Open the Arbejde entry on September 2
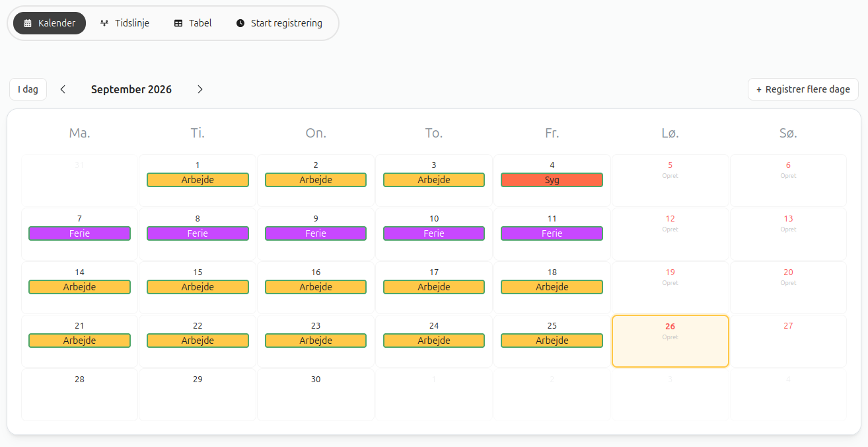868x447 pixels. click(x=316, y=180)
